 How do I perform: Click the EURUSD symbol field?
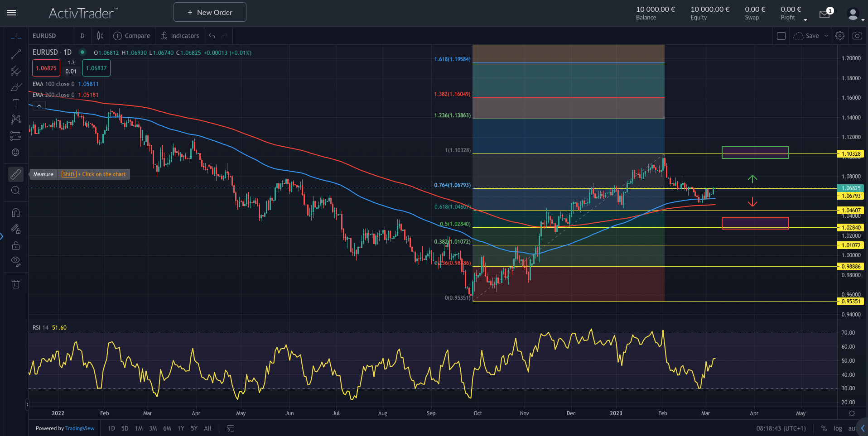pyautogui.click(x=44, y=35)
